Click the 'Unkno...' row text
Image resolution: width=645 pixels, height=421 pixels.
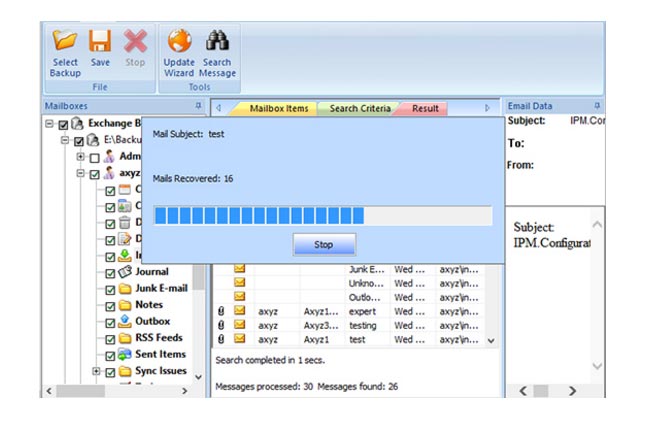366,283
